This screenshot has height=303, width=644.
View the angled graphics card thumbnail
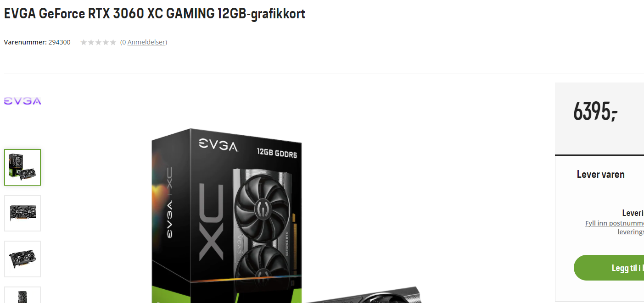click(x=22, y=259)
